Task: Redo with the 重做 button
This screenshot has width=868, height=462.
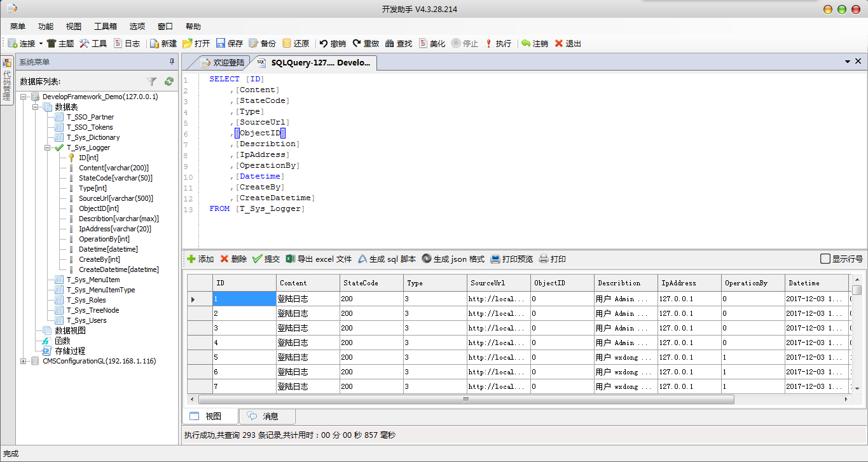Action: point(366,44)
